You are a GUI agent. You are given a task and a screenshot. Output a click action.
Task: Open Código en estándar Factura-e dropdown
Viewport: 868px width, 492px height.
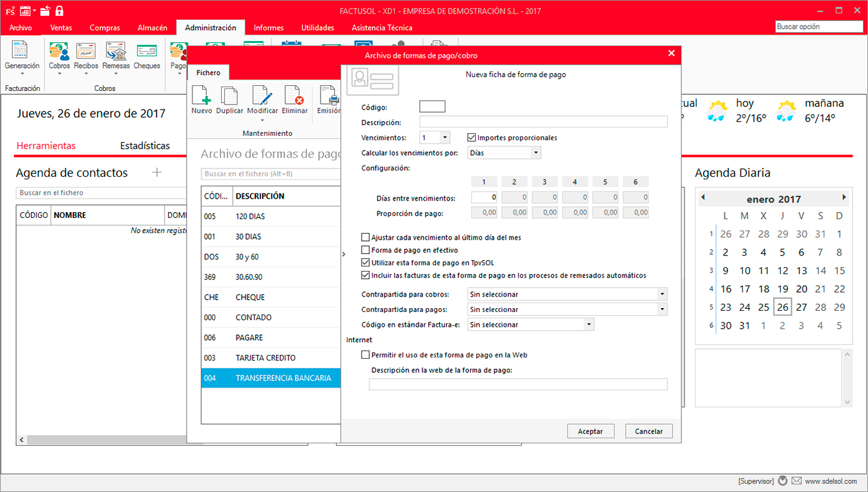point(589,325)
